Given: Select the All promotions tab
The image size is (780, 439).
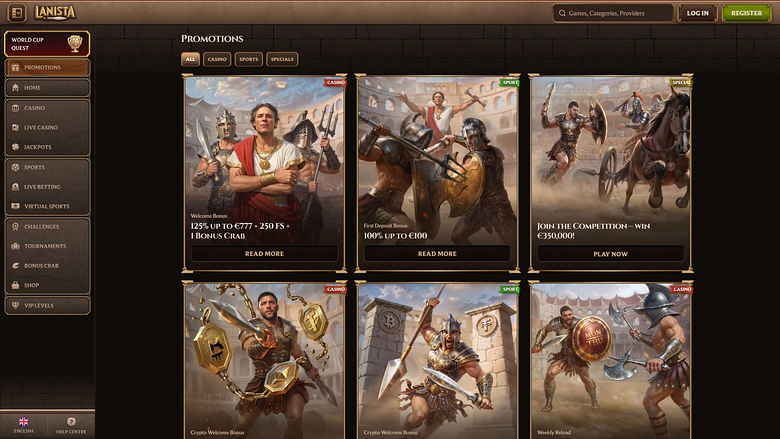Looking at the screenshot, I should tap(191, 59).
